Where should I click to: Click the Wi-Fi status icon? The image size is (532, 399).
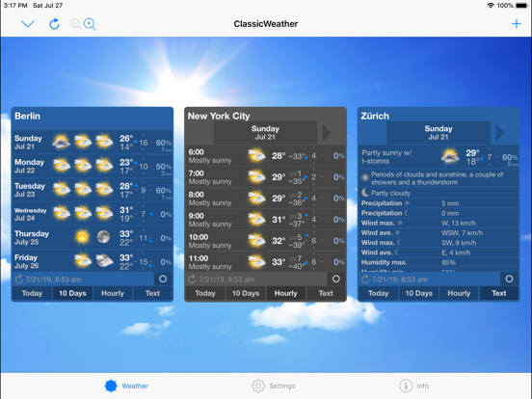pyautogui.click(x=491, y=5)
